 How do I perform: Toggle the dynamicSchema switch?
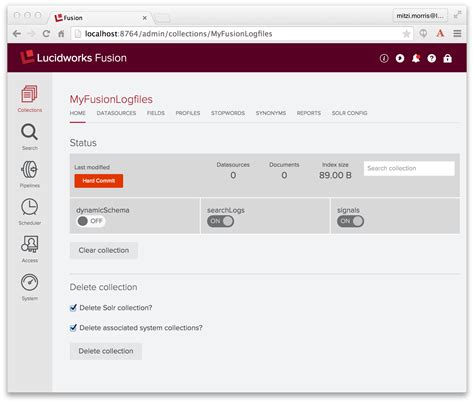[90, 221]
